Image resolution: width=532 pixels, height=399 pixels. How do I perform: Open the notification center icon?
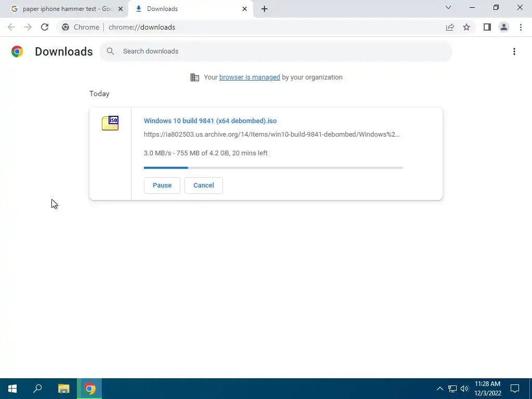pyautogui.click(x=515, y=389)
